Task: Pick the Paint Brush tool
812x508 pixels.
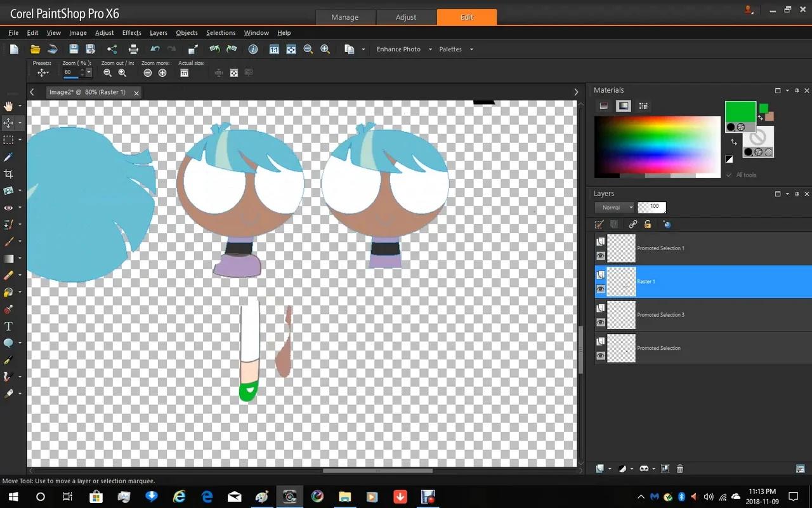Action: pos(8,241)
